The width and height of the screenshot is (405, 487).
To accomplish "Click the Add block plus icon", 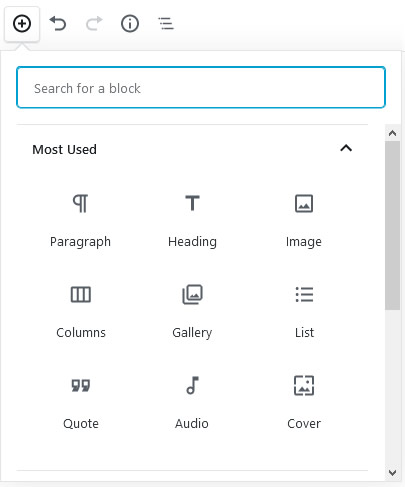I will [22, 24].
